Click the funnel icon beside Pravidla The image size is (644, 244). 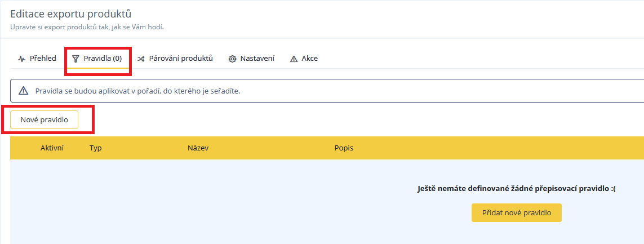(x=75, y=59)
